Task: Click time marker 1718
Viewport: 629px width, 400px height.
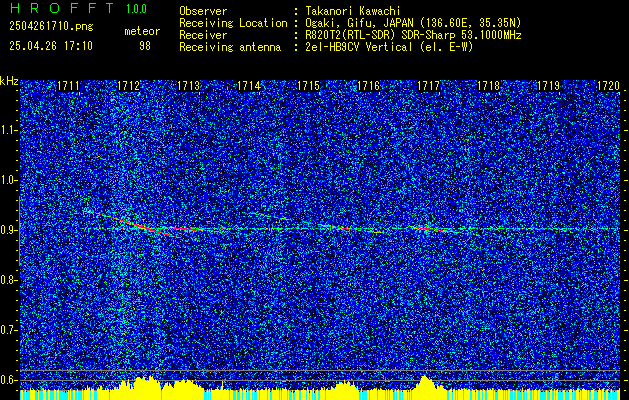Action: [489, 85]
